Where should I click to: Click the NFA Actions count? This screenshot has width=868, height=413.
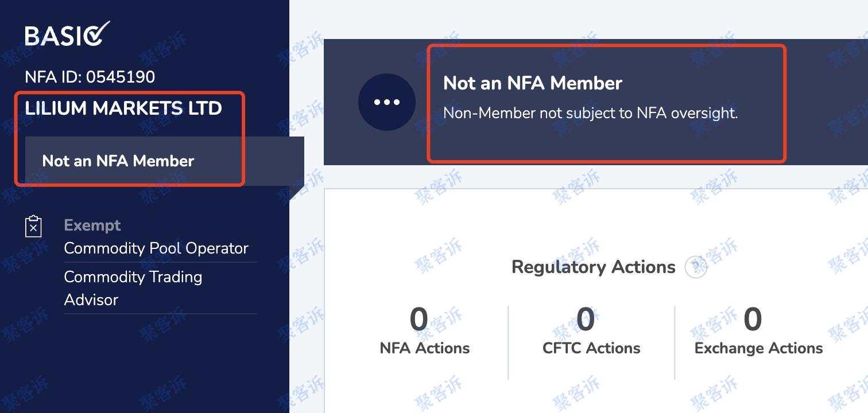pos(419,319)
